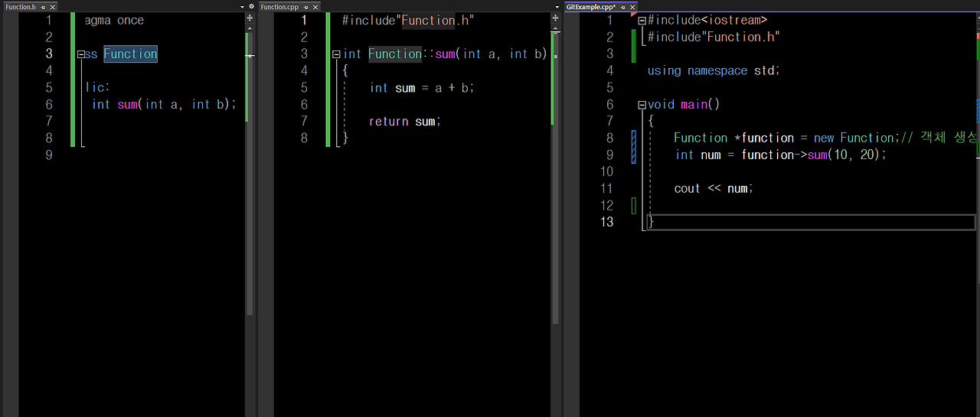
Task: Click 'return sum;' in Function.cpp
Action: tap(405, 121)
